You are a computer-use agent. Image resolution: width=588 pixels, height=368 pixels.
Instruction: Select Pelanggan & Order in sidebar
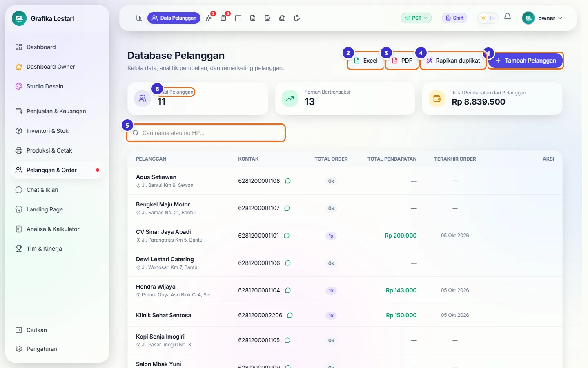click(x=57, y=170)
